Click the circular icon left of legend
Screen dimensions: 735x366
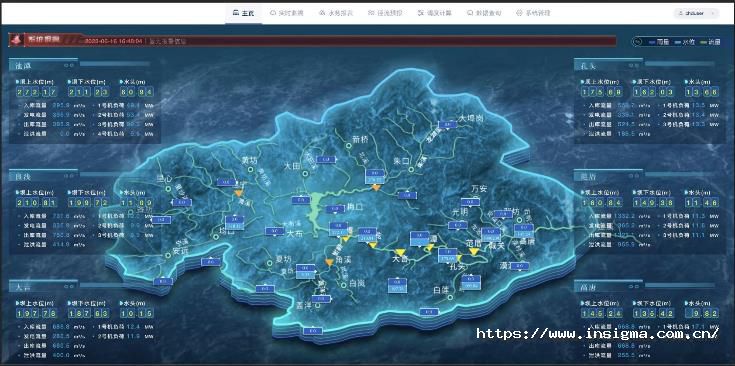tap(638, 42)
